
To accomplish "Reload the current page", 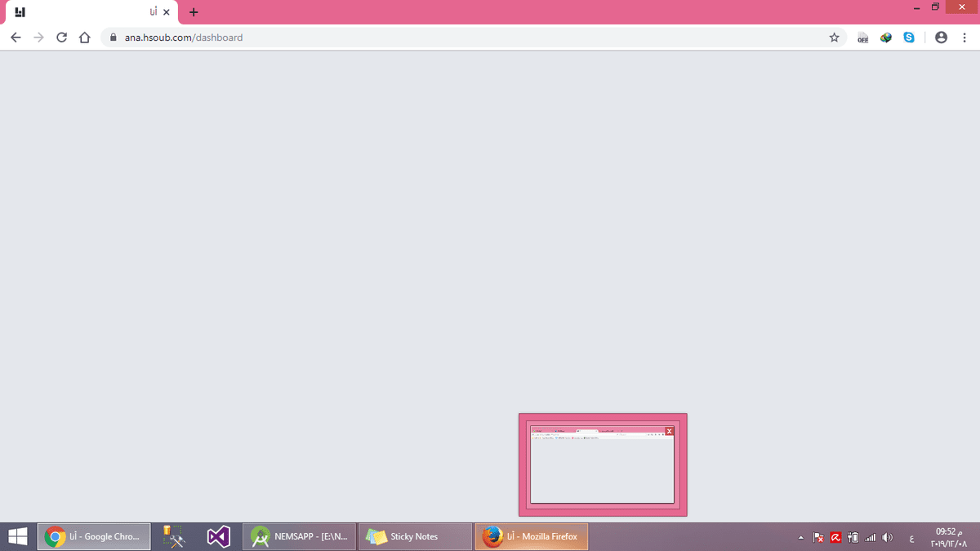I will point(61,38).
